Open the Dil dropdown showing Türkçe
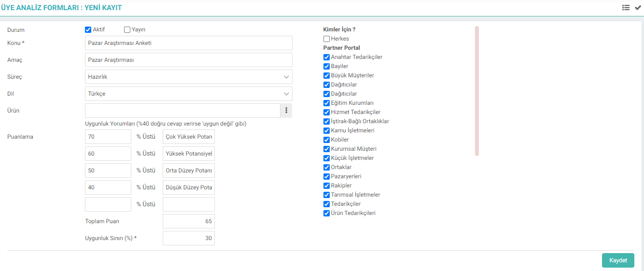The width and height of the screenshot is (644, 271). point(189,94)
